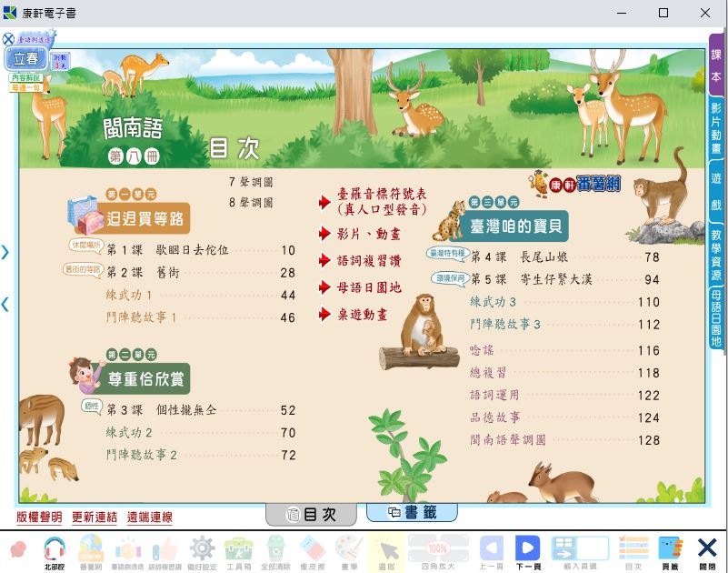The image size is (728, 573).
Task: Open the 語詞複習讚 thumbs-up icon
Action: coord(163,553)
